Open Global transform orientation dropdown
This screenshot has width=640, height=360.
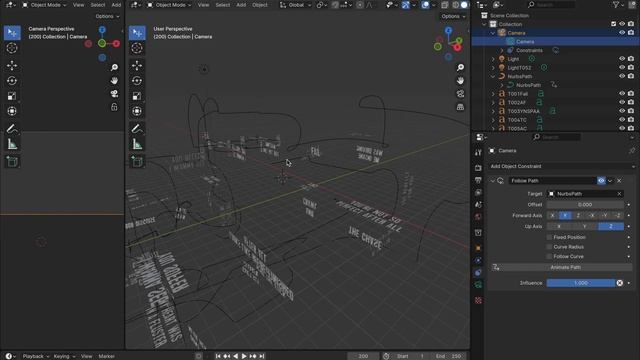(x=295, y=5)
